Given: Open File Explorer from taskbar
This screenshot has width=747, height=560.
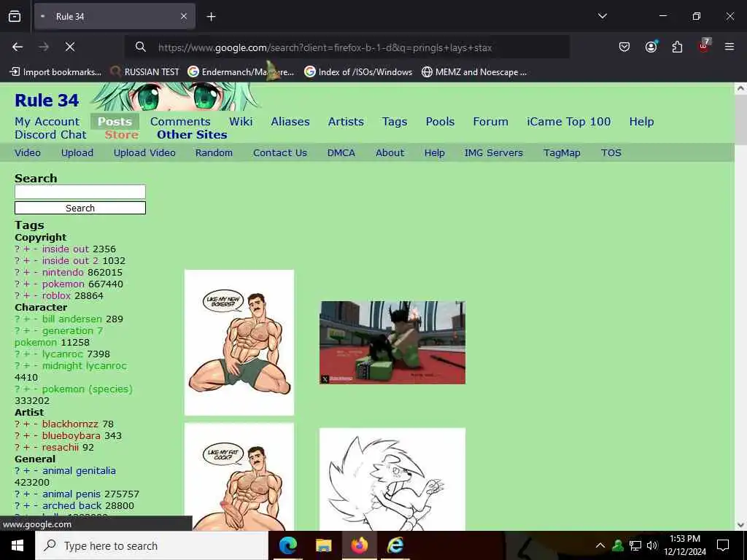Looking at the screenshot, I should [323, 545].
